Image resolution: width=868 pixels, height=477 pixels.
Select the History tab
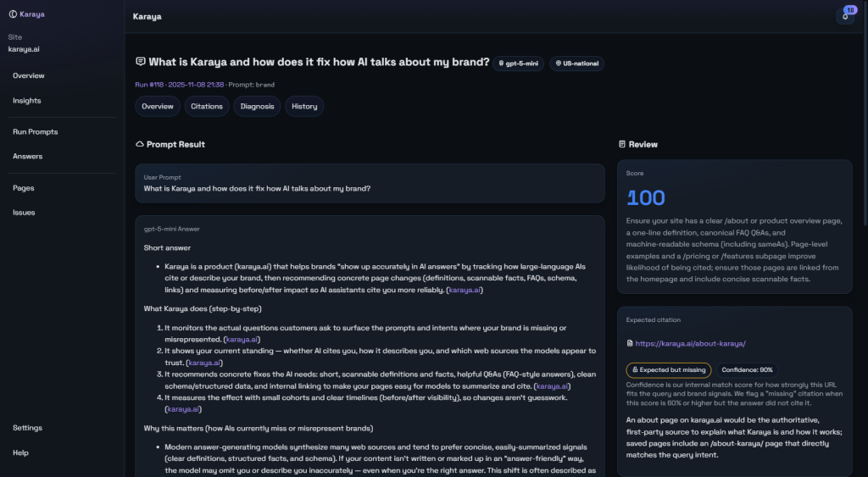click(304, 107)
